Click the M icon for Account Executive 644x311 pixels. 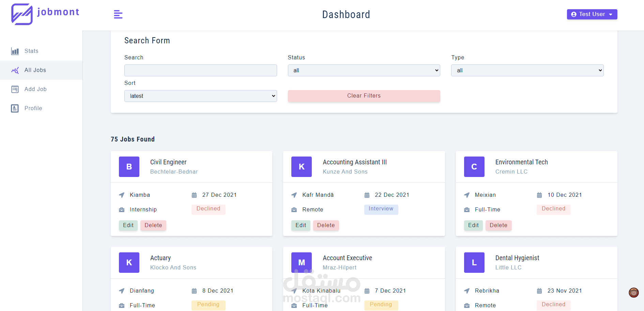(x=302, y=263)
